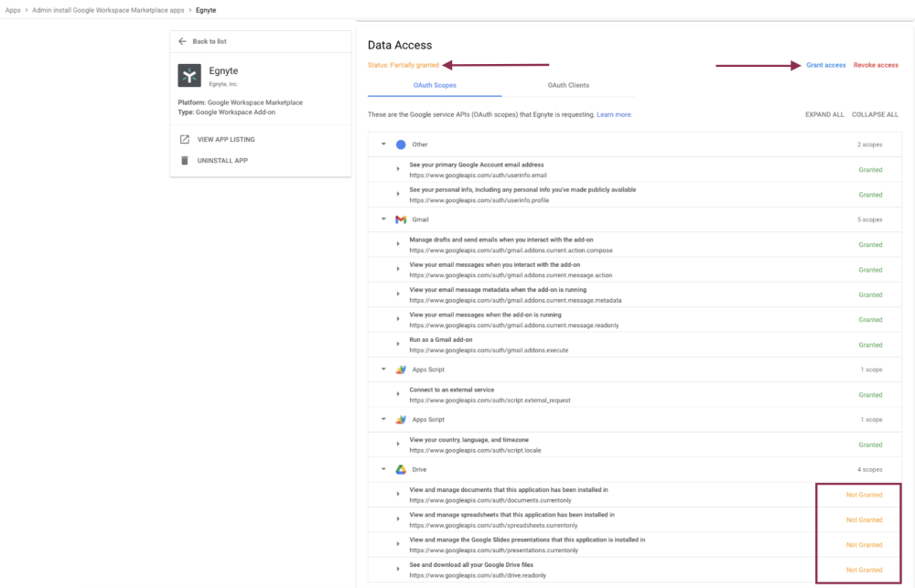
Task: Switch to the OAuth Clients tab
Action: (568, 85)
